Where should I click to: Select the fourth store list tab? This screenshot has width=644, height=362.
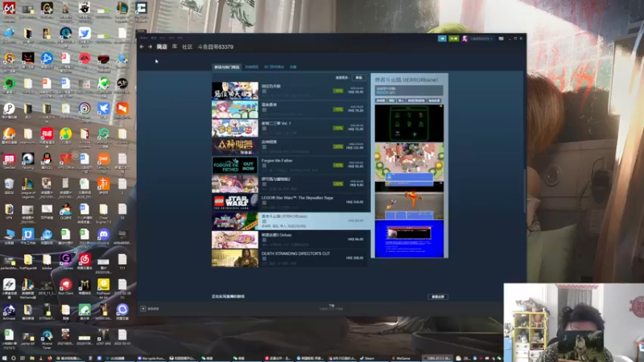293,67
